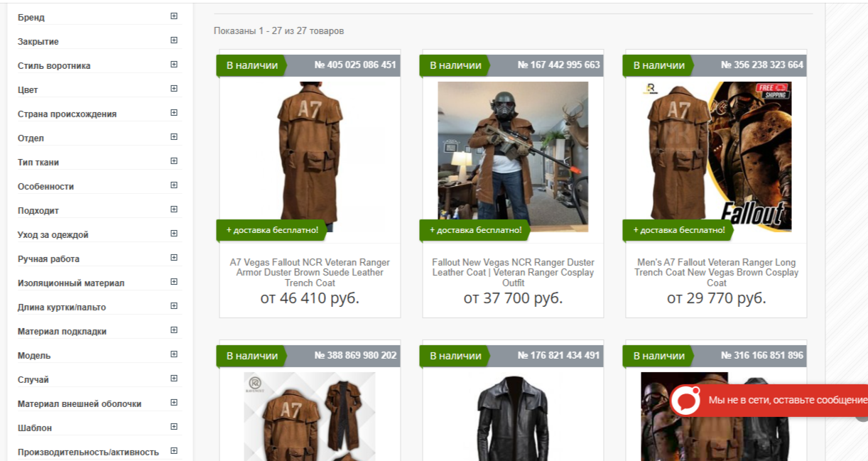Open the Fallout New Vegas NCR Ranger Duster link
The image size is (868, 461).
pos(513,272)
